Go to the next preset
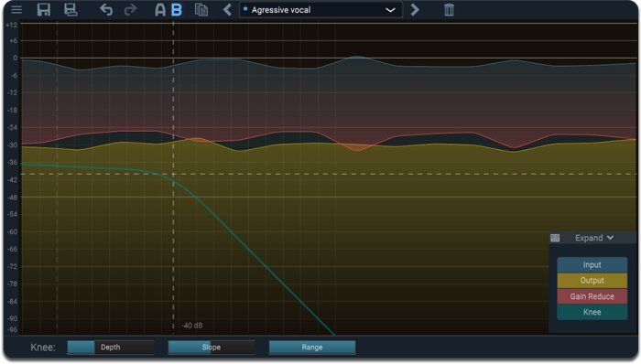Image resolution: width=641 pixels, height=364 pixels. pyautogui.click(x=415, y=10)
